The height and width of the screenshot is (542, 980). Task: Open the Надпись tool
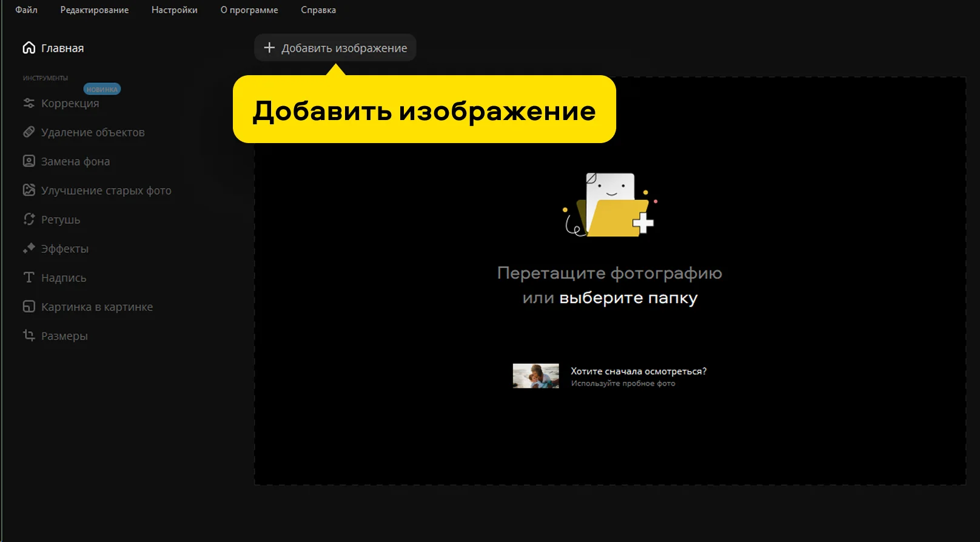tap(64, 278)
